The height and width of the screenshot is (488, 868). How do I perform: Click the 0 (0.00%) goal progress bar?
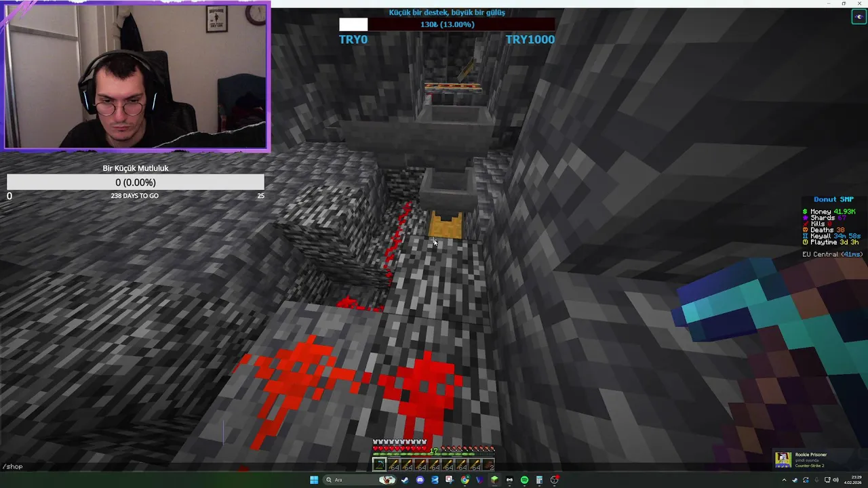click(x=136, y=182)
